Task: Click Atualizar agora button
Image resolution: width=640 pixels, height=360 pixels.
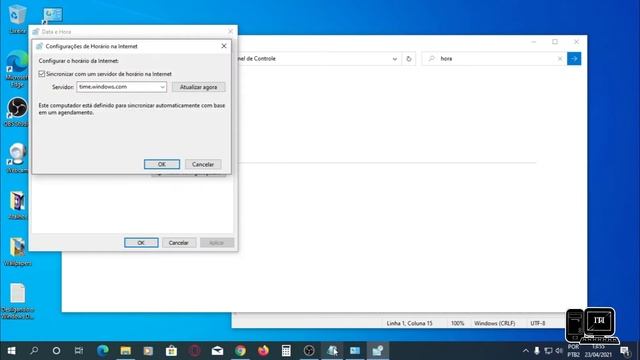Action: coord(198,87)
